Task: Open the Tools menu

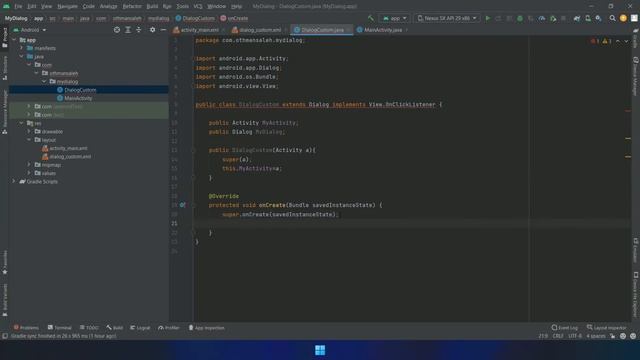Action: [x=182, y=7]
